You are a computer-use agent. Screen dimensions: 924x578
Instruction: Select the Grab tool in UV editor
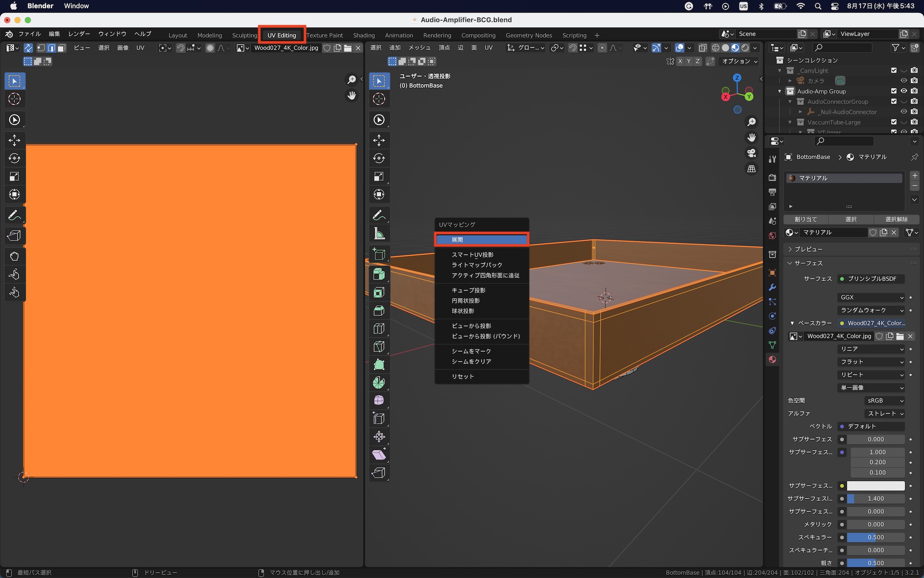pyautogui.click(x=14, y=257)
